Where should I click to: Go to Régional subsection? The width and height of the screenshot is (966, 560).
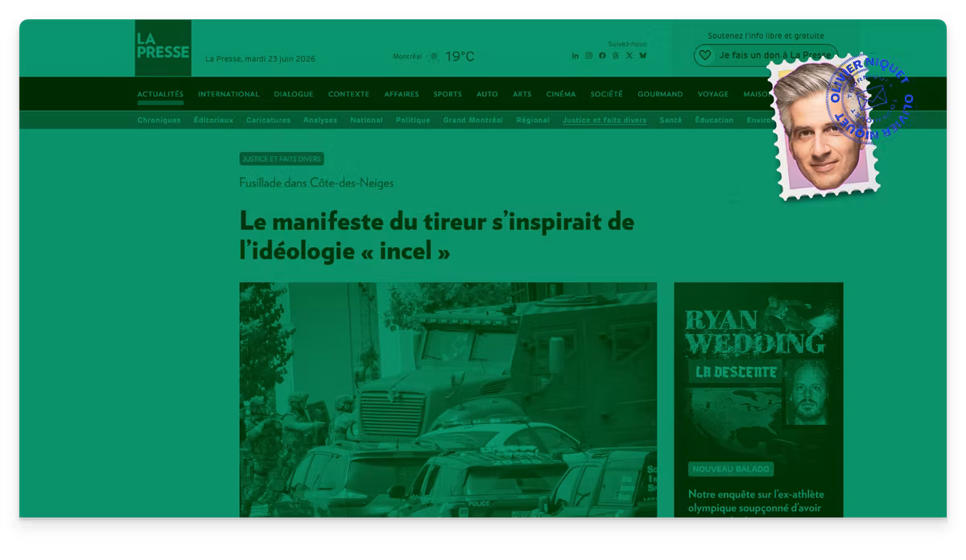click(x=533, y=120)
